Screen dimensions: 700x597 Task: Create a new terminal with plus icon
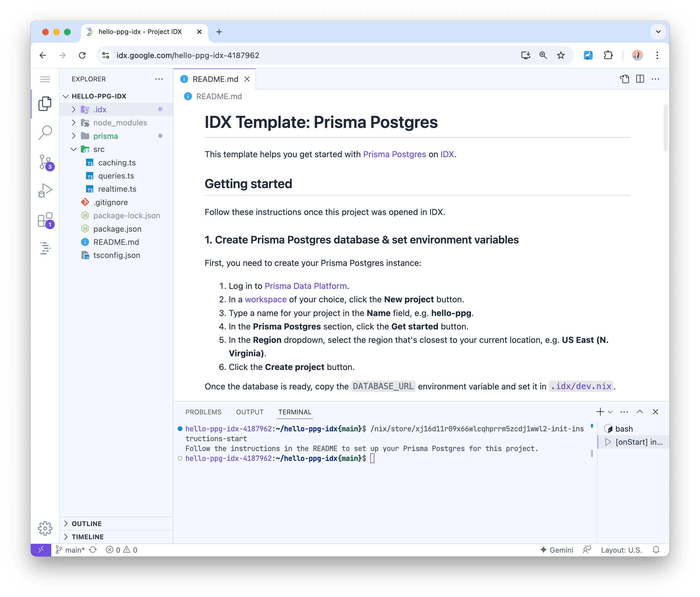tap(600, 412)
